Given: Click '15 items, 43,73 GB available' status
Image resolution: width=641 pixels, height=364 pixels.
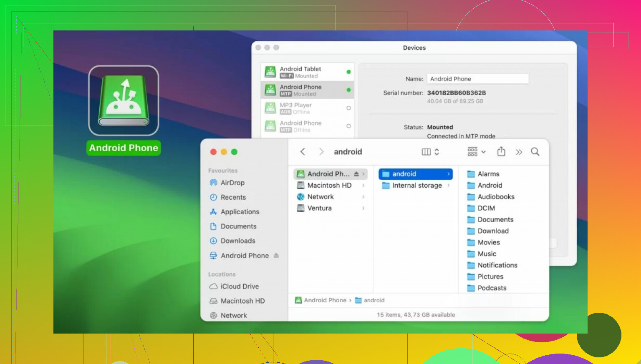Looking at the screenshot, I should pos(416,315).
